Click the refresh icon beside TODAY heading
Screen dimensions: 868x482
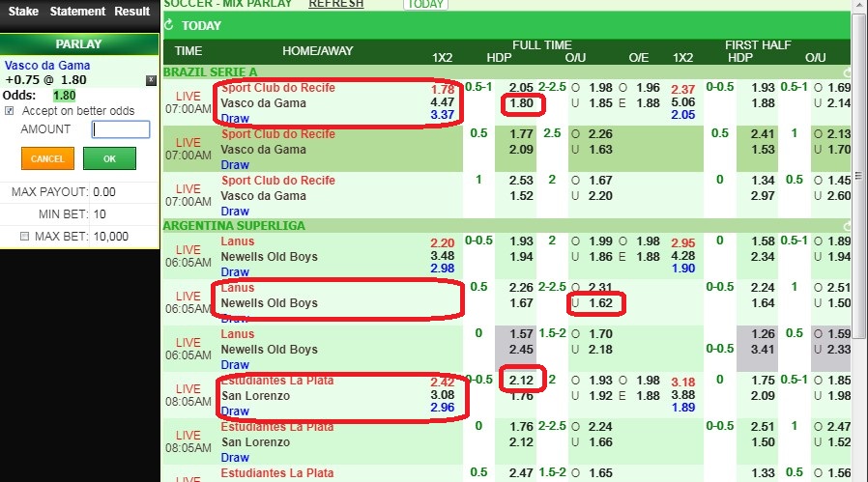(169, 25)
